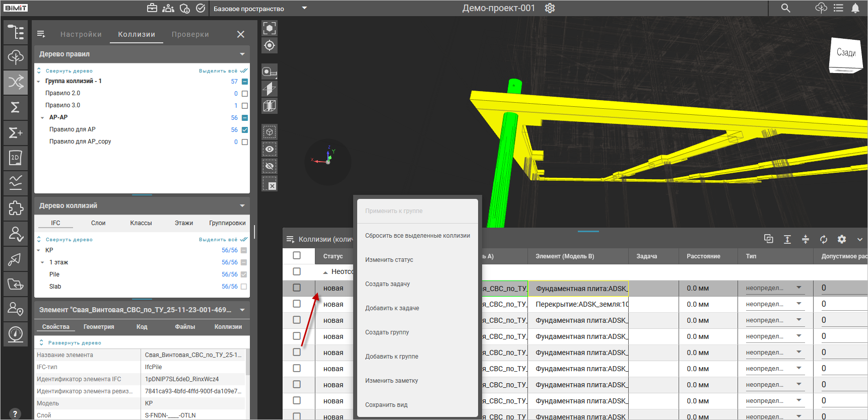Click the help question mark icon
868x420 pixels.
pyautogui.click(x=15, y=413)
